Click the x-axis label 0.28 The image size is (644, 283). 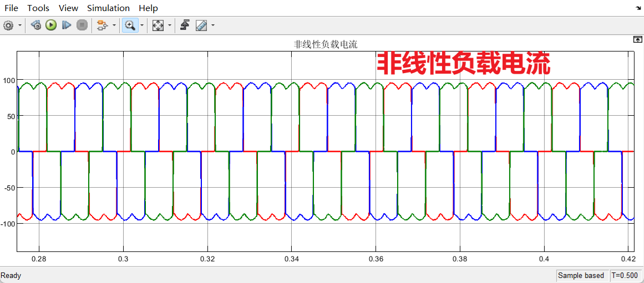39,259
